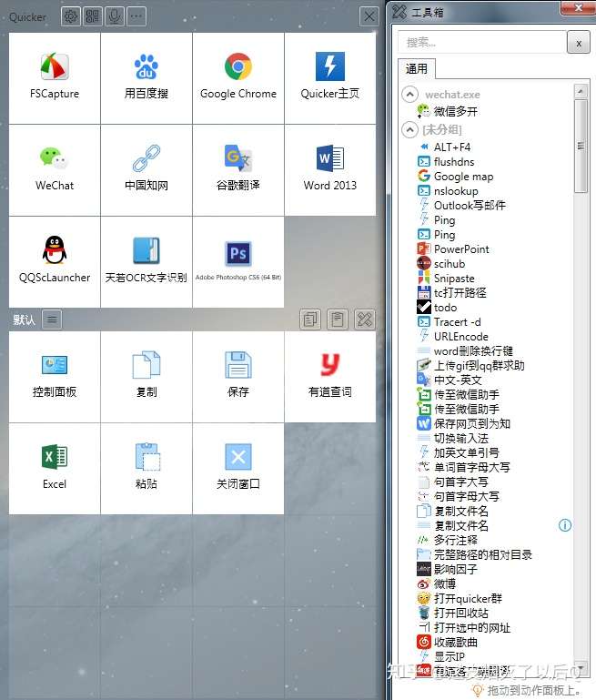Launch Google Chrome tile
The width and height of the screenshot is (596, 700).
click(x=238, y=78)
